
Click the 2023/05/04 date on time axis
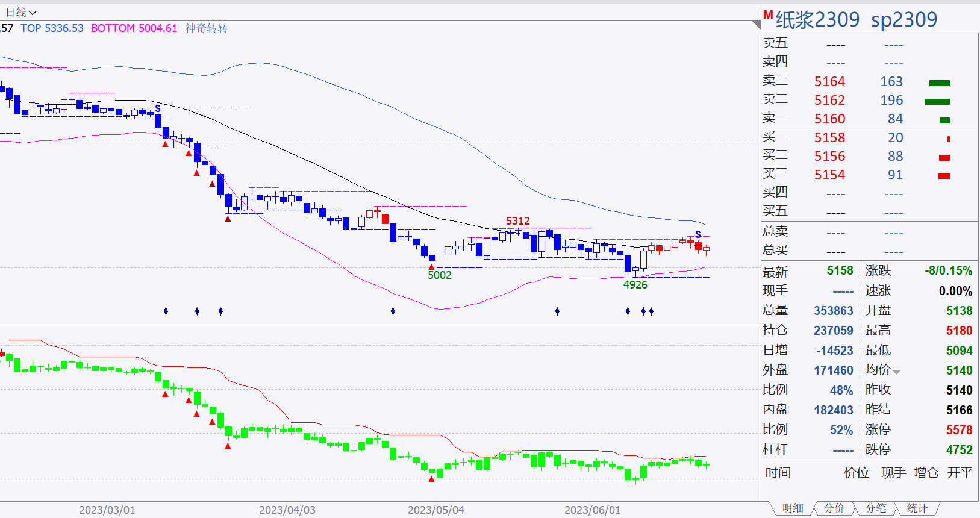(436, 510)
